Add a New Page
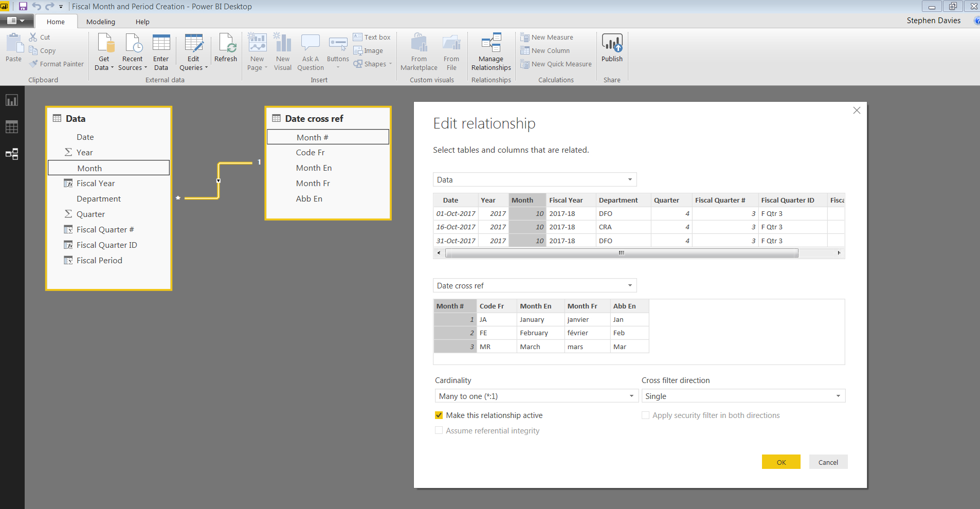980x509 pixels. click(257, 52)
